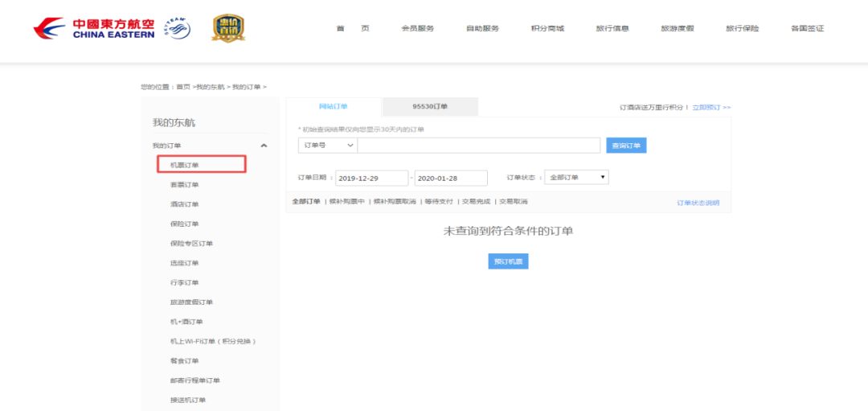Screen dimensions: 868x411
Task: Select 酒店订单 in the sidebar
Action: [x=184, y=204]
